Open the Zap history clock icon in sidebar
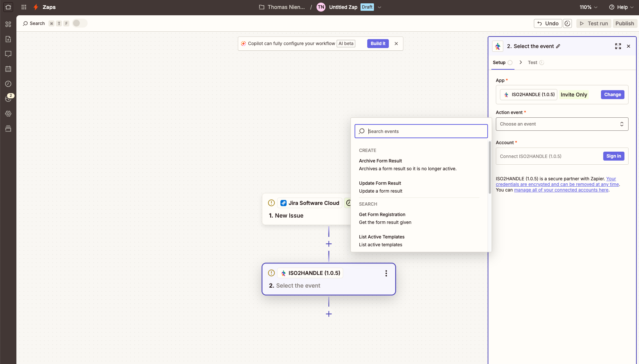Viewport: 639px width, 364px height. pos(8,84)
